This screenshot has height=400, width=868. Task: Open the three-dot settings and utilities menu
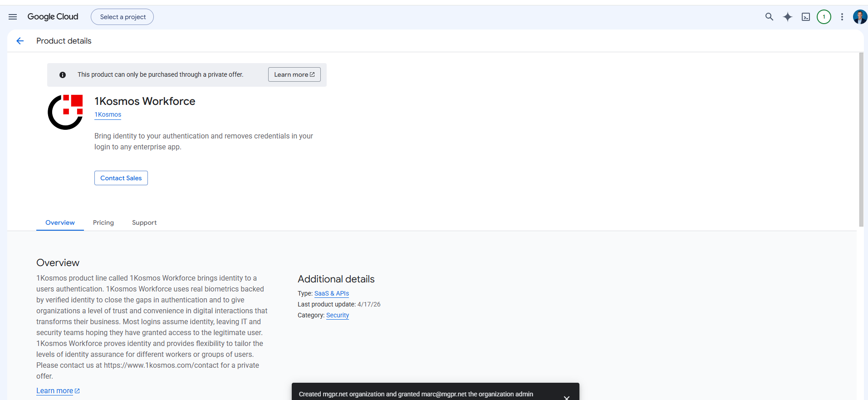click(x=842, y=17)
